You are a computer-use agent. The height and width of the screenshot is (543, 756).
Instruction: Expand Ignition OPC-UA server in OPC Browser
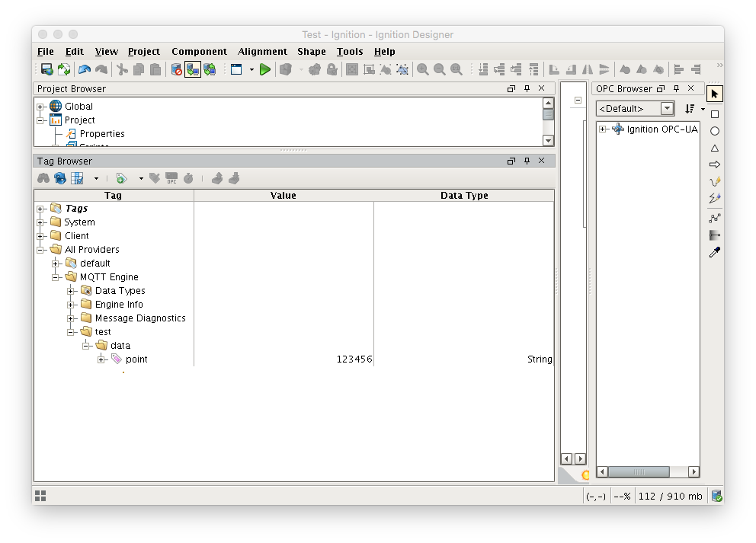[603, 129]
